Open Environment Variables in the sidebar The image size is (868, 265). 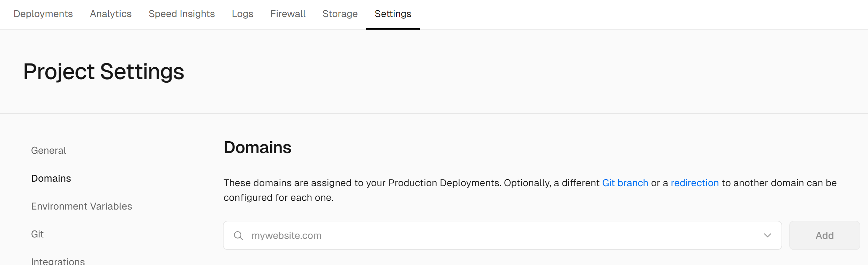[82, 206]
